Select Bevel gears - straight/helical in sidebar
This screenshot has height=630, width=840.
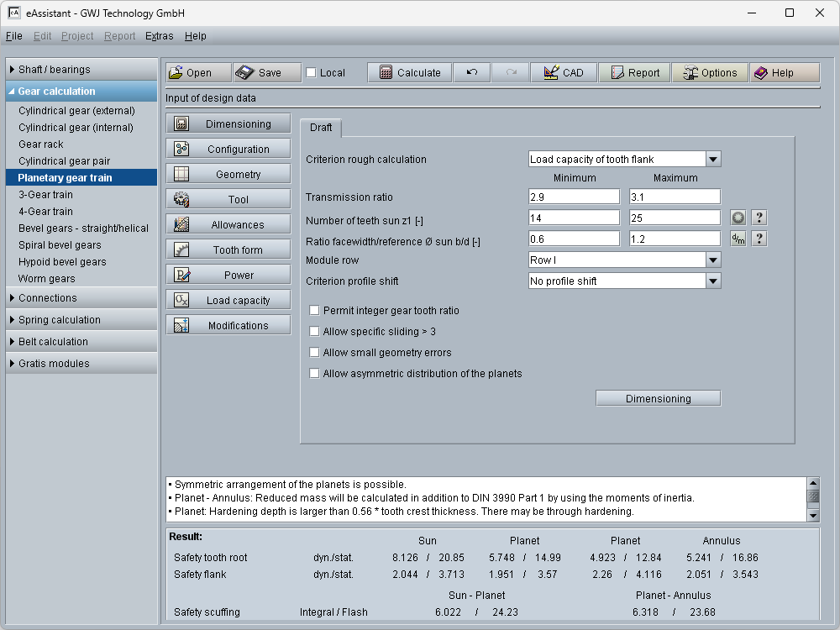83,228
